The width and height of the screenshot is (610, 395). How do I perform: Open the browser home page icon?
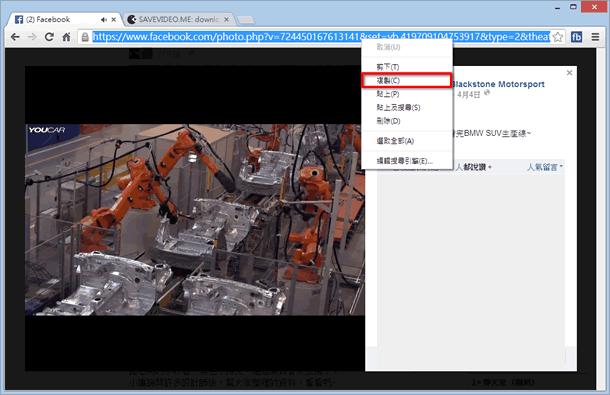pos(67,37)
